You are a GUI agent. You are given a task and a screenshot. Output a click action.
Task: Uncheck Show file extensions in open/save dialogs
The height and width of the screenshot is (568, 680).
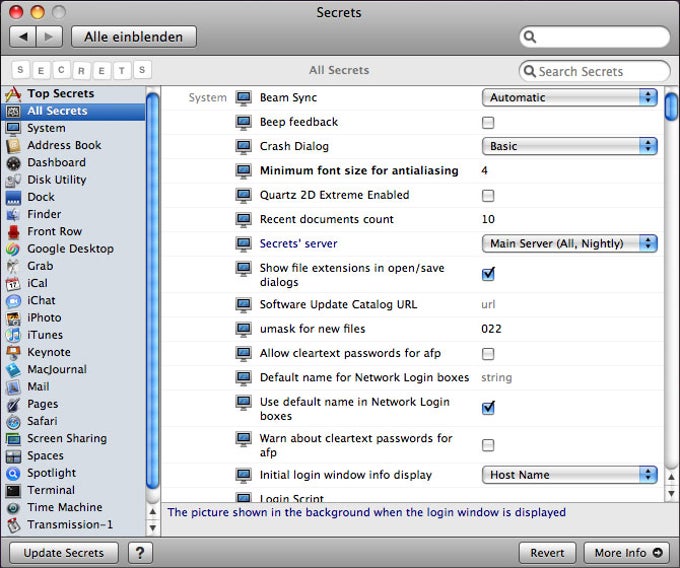point(488,274)
